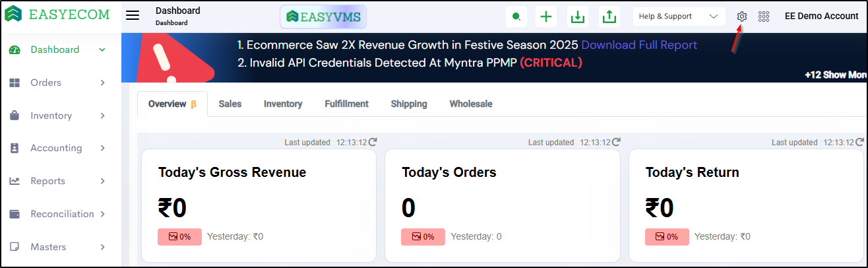Show more alerts in the banner
868x268 pixels.
click(x=836, y=75)
